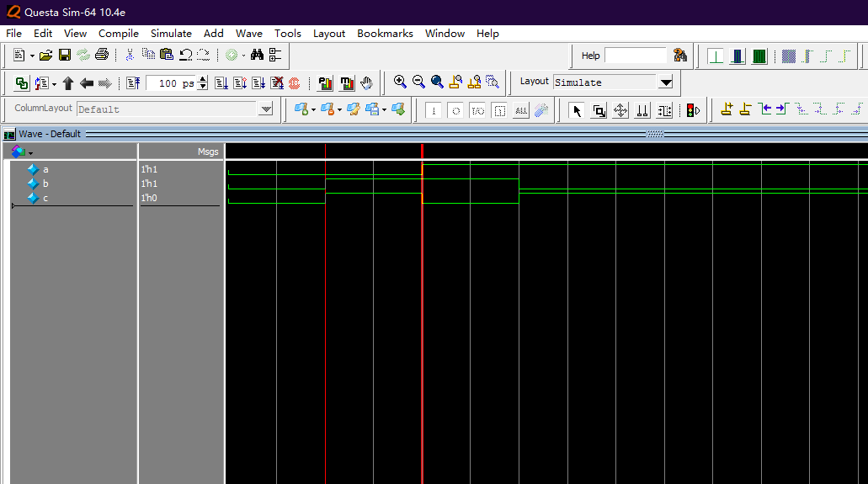
Task: Open the Layout Simulate dropdown
Action: click(x=666, y=82)
